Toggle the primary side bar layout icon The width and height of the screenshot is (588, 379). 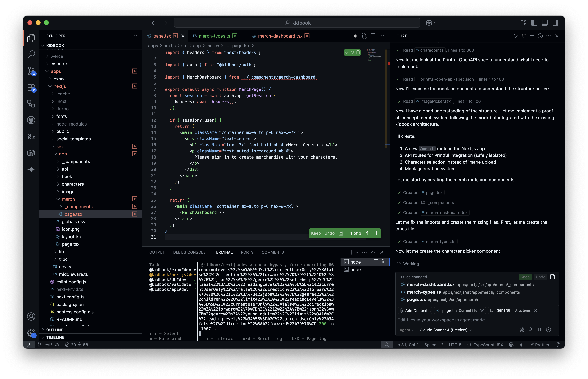[x=534, y=23]
